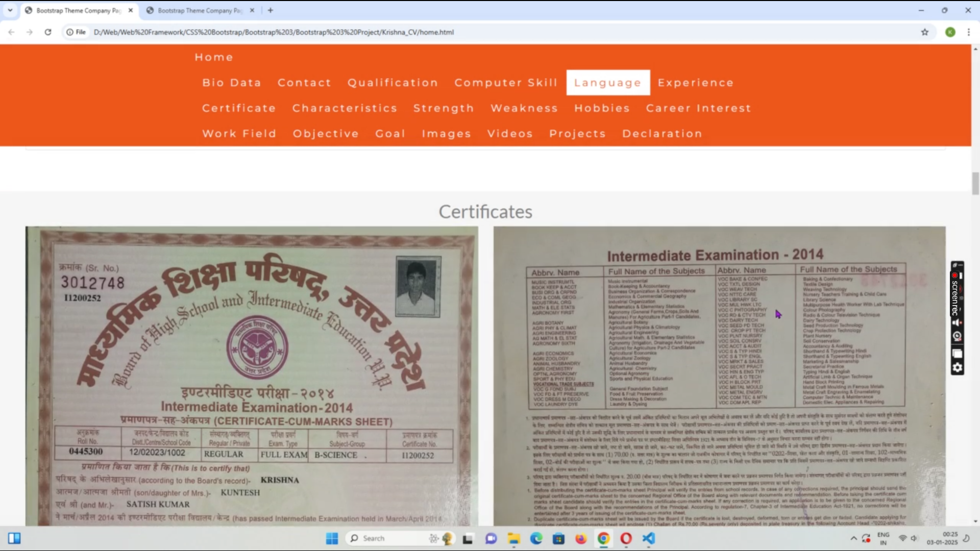Expand tab search dropdown arrow
The width and height of the screenshot is (980, 551).
(x=10, y=10)
